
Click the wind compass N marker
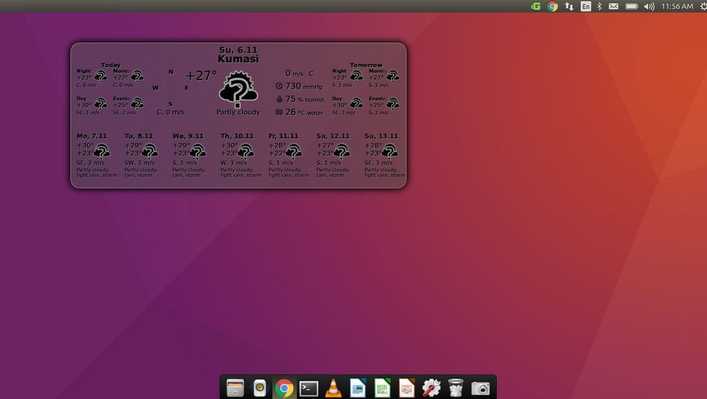point(171,72)
